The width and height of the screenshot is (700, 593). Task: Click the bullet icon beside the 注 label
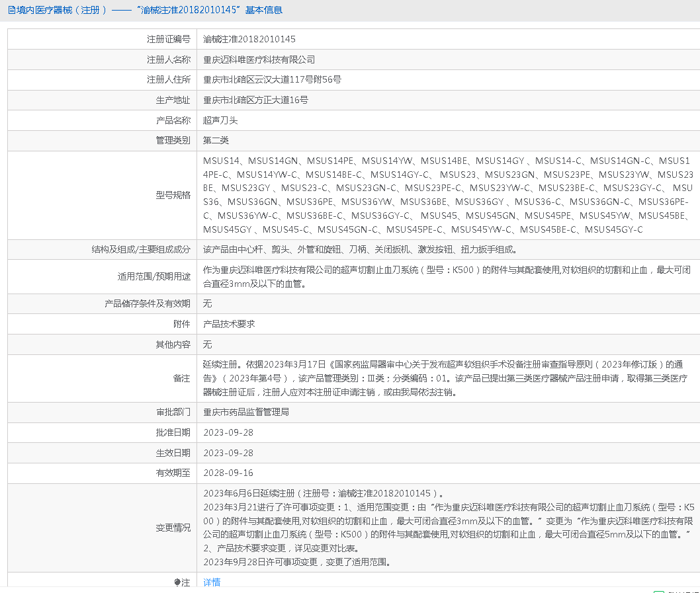point(177,582)
